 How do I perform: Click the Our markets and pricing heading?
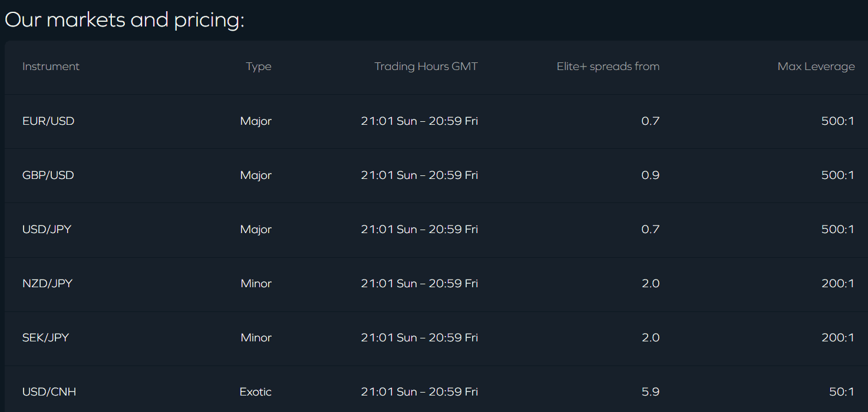tap(124, 20)
